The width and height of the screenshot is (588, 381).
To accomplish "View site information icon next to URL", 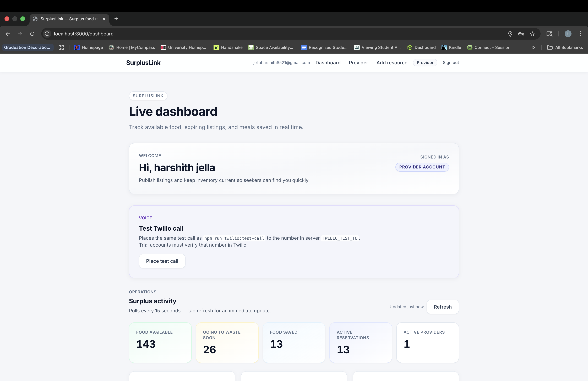I will (47, 34).
